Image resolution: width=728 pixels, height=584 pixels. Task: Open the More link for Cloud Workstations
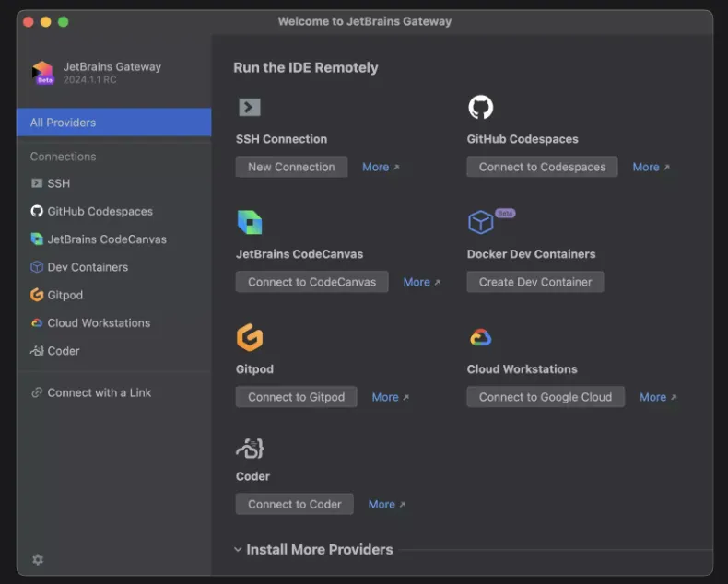pyautogui.click(x=658, y=397)
